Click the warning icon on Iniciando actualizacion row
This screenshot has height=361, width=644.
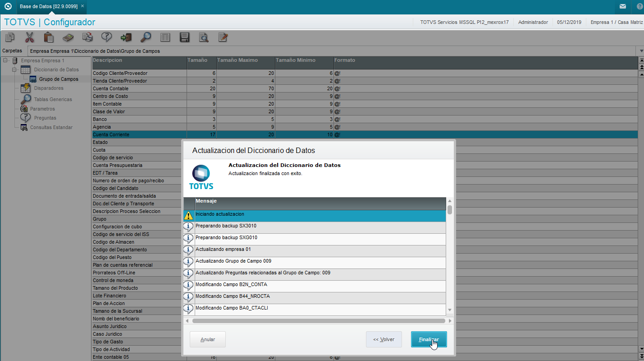pyautogui.click(x=189, y=216)
